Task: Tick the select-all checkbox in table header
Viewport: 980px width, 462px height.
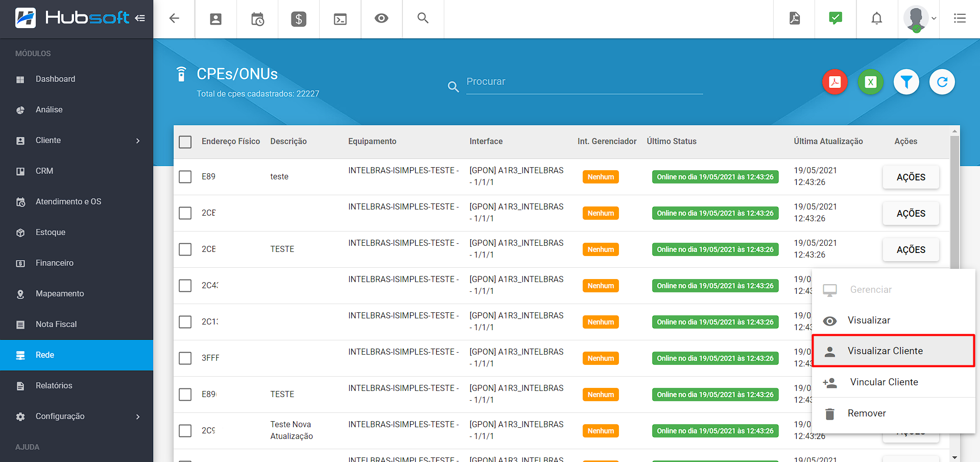Action: click(185, 142)
